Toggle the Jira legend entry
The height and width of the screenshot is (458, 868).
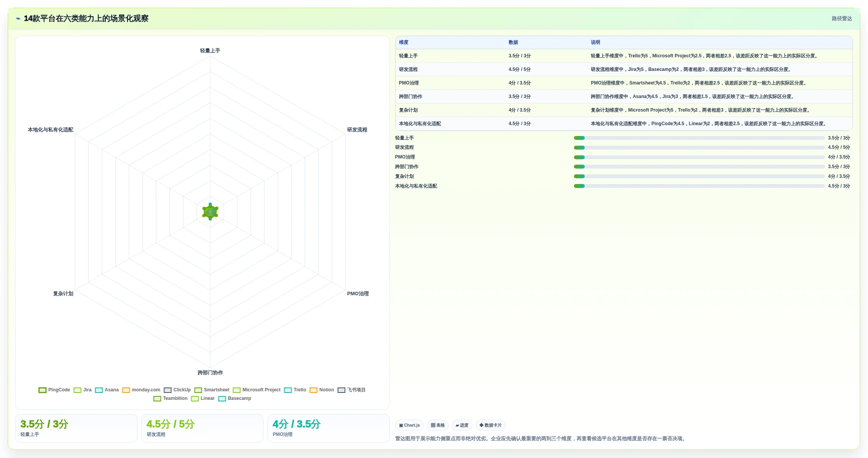point(83,390)
